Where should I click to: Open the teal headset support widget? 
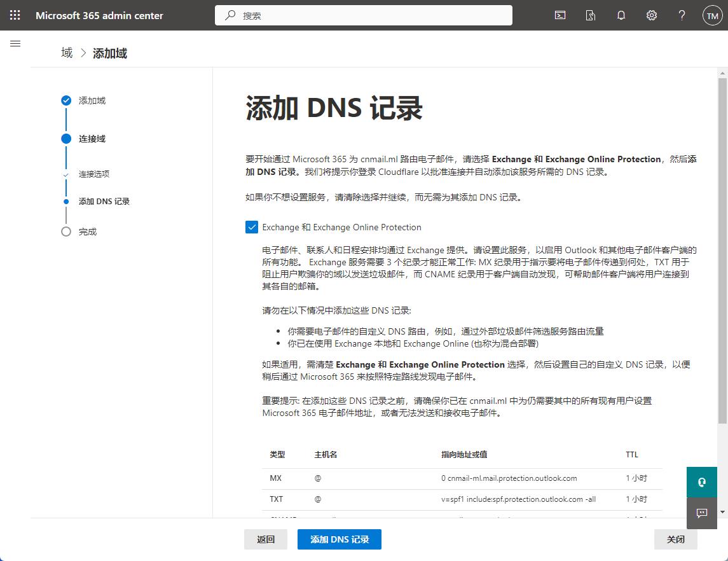701,482
